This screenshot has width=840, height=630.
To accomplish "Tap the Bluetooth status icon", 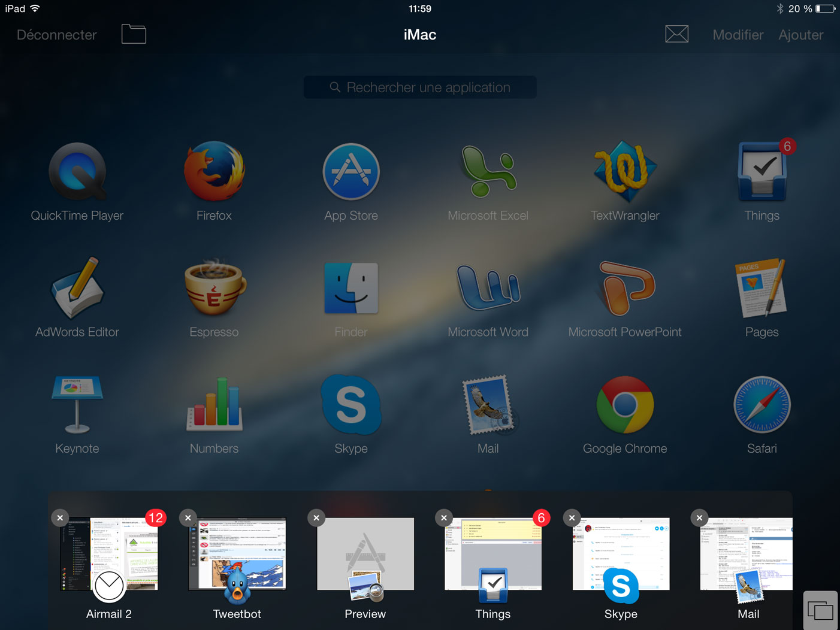I will (x=780, y=8).
